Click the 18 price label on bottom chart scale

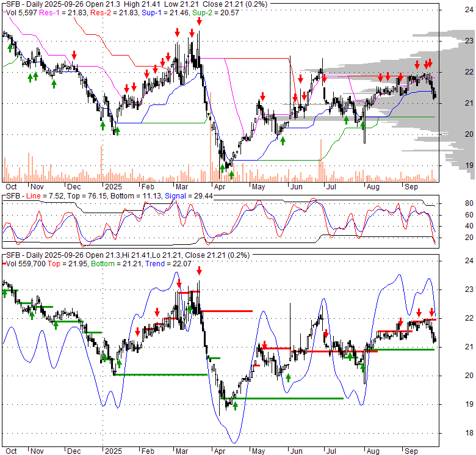[469, 433]
